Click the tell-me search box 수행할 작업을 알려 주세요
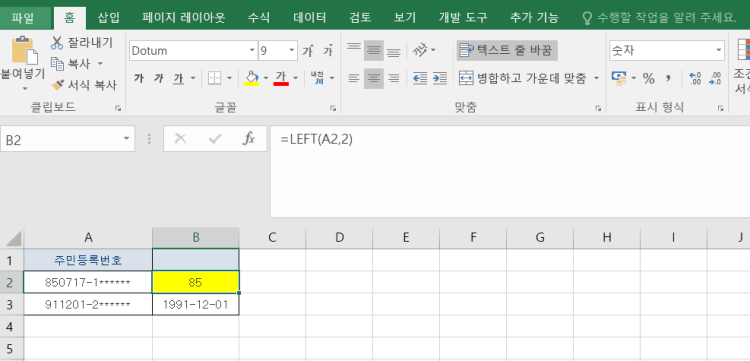750x361 pixels. 659,18
